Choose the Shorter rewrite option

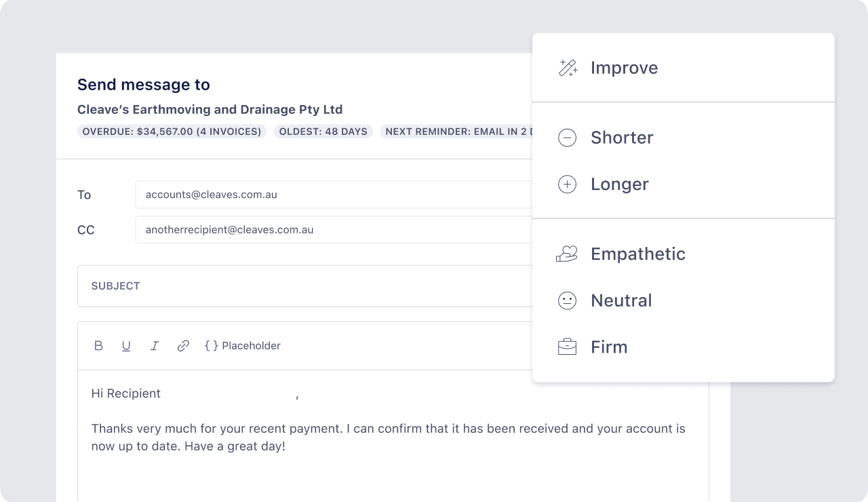pyautogui.click(x=622, y=138)
